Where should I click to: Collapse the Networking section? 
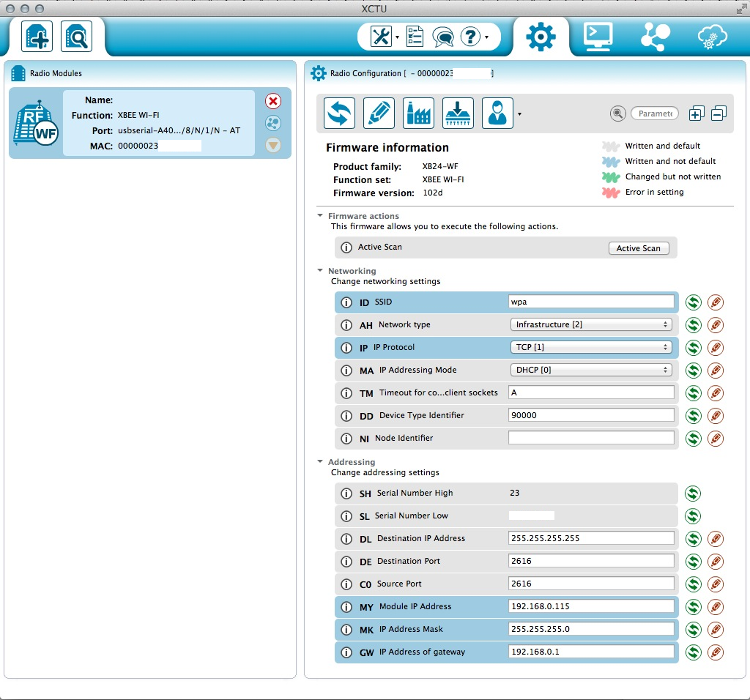(320, 271)
